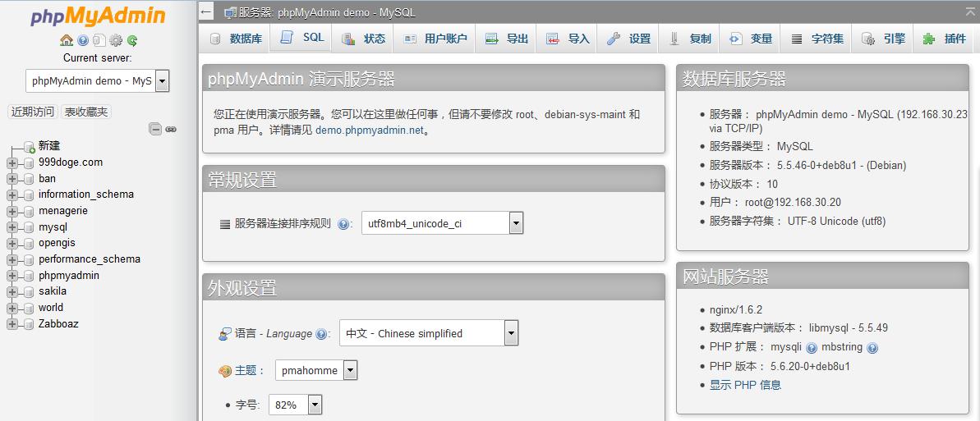Open the 字符集 charsets tab
980x421 pixels.
pos(817,39)
